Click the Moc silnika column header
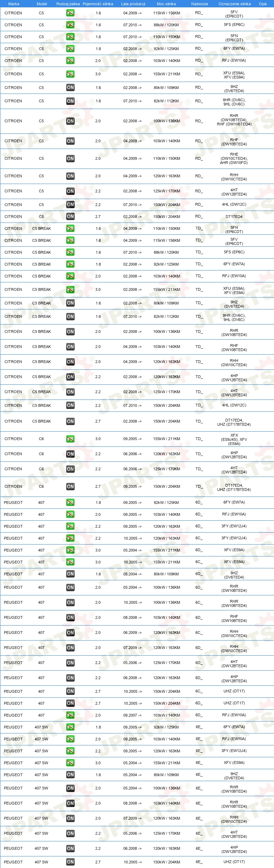 (166, 4)
